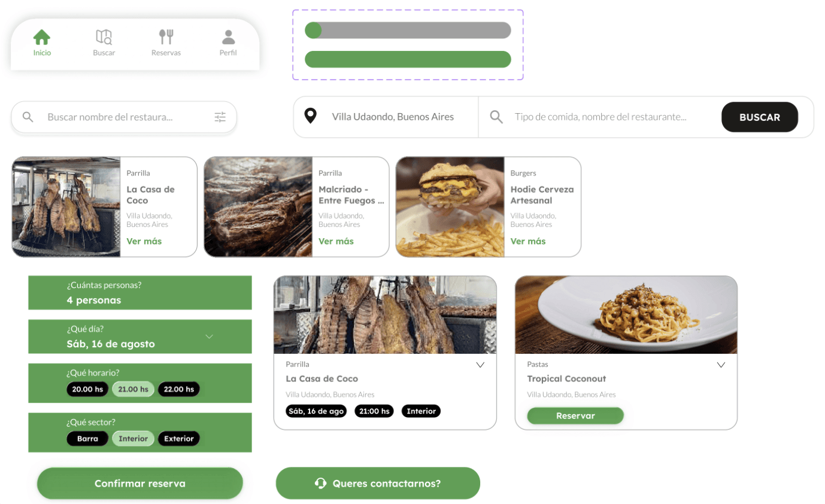Click Confirmar reserva button
The image size is (825, 504).
[140, 484]
